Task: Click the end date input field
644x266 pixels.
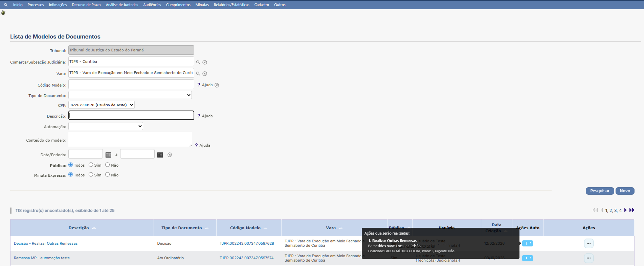Action: pyautogui.click(x=137, y=154)
